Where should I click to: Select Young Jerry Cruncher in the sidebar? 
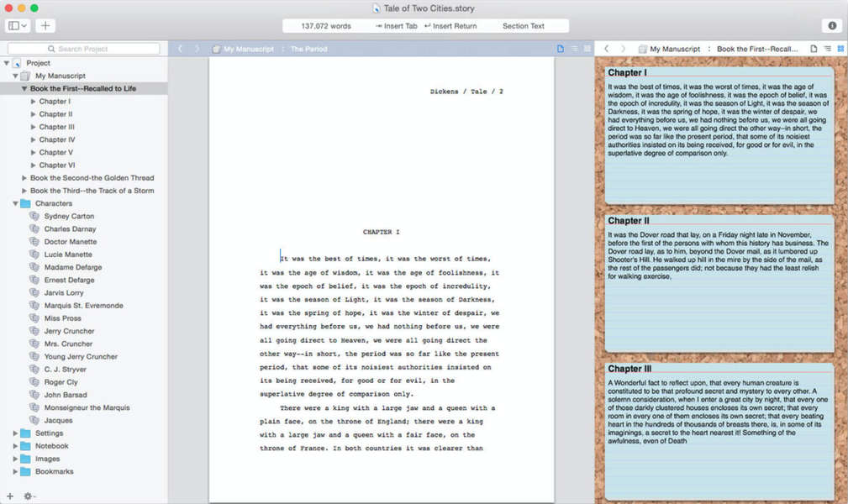[81, 356]
